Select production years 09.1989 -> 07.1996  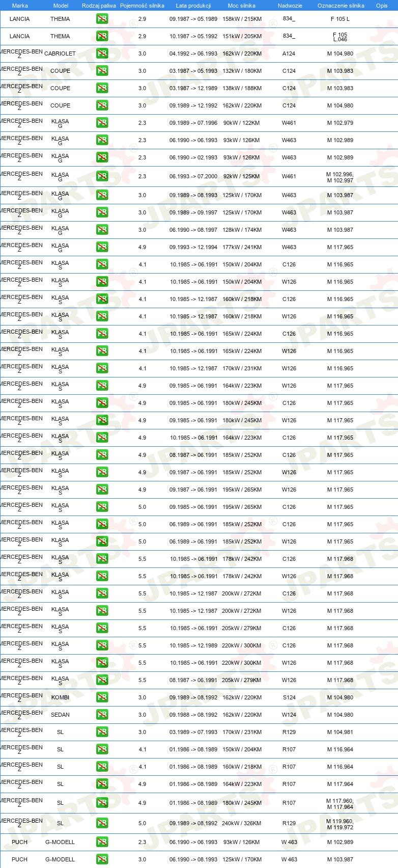[x=193, y=123]
